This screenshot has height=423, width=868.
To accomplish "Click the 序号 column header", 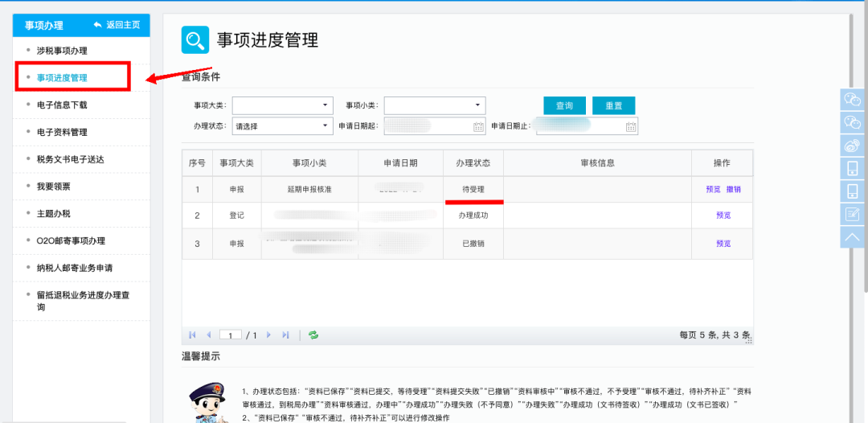I will 197,162.
